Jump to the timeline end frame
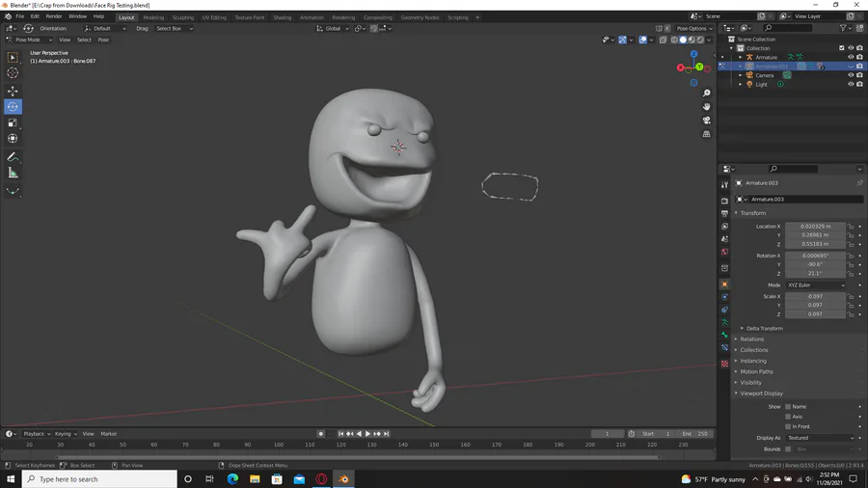Screen dimensions: 868x488 click(x=387, y=434)
